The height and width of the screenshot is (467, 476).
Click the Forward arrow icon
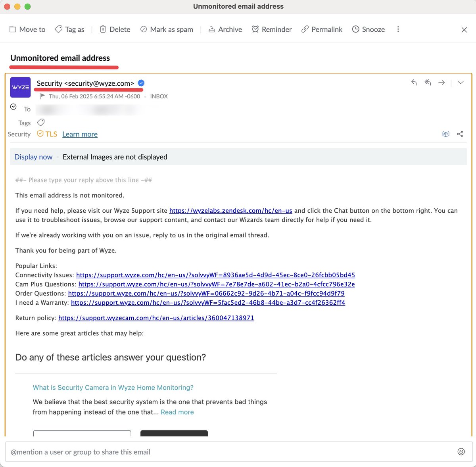click(441, 83)
